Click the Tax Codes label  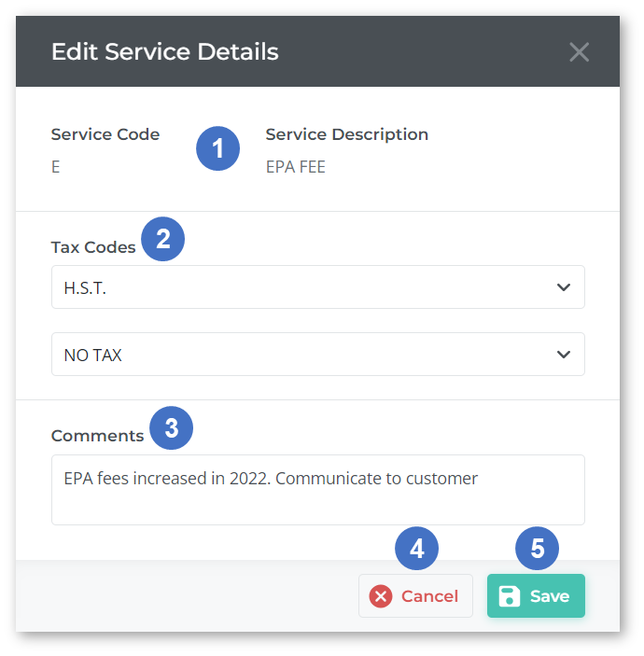tap(93, 247)
